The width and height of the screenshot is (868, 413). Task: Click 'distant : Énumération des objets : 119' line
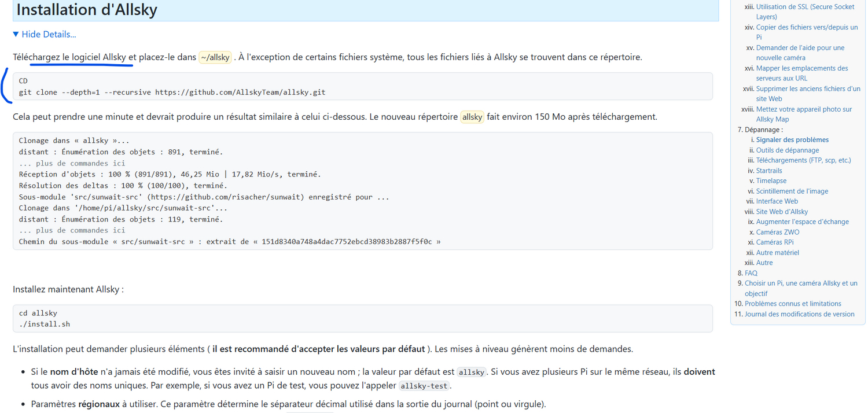pos(121,219)
